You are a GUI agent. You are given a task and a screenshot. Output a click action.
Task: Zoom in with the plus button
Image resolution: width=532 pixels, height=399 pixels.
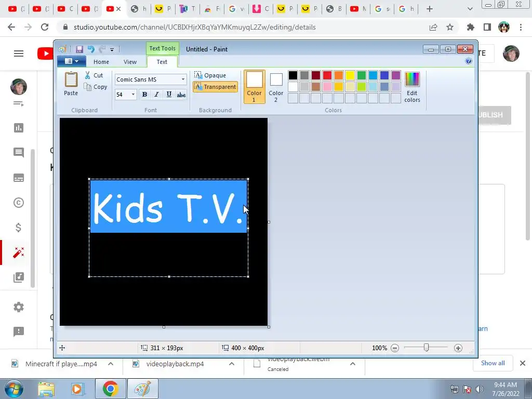coord(458,348)
